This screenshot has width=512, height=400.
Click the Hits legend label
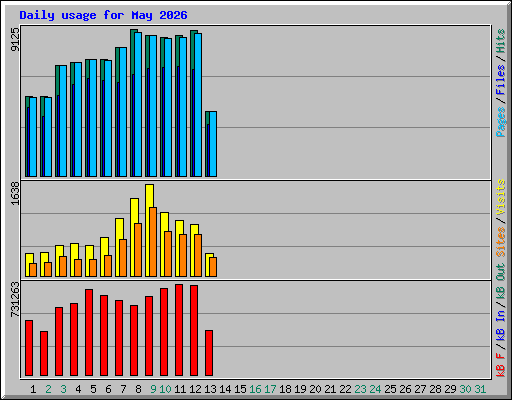coord(501,41)
